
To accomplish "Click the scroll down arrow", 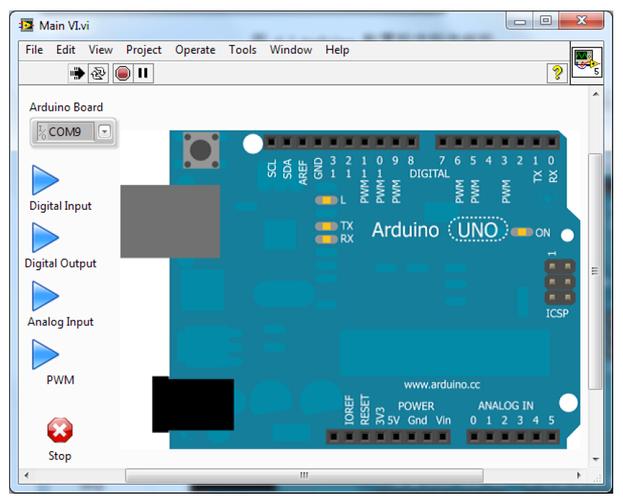I will coord(596,459).
